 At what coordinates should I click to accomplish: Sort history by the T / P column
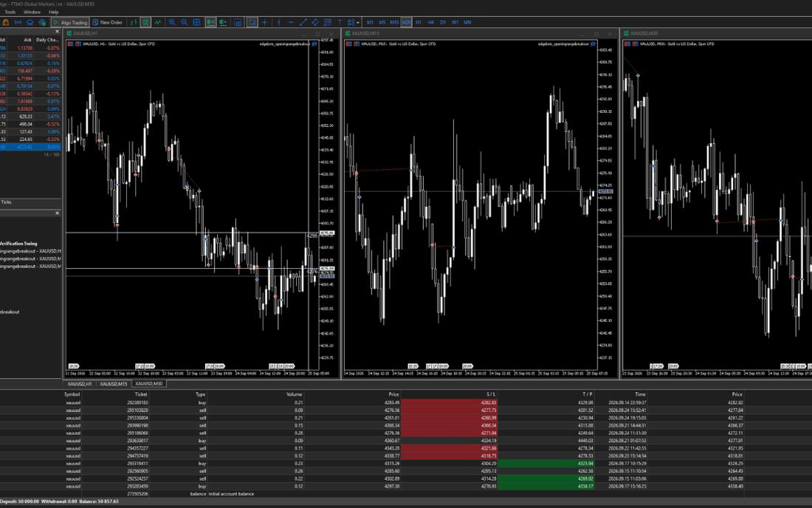[x=588, y=394]
